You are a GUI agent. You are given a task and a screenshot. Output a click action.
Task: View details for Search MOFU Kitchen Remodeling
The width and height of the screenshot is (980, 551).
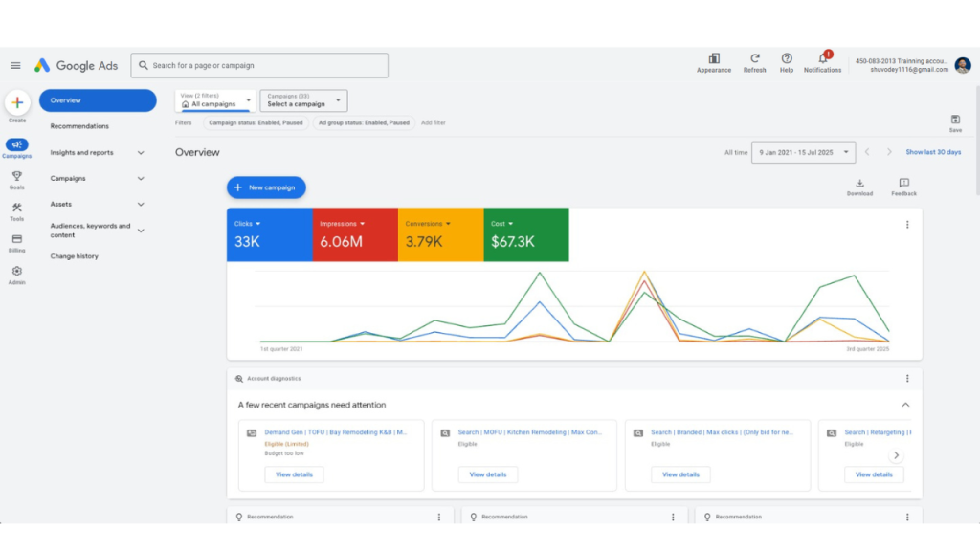tap(488, 474)
